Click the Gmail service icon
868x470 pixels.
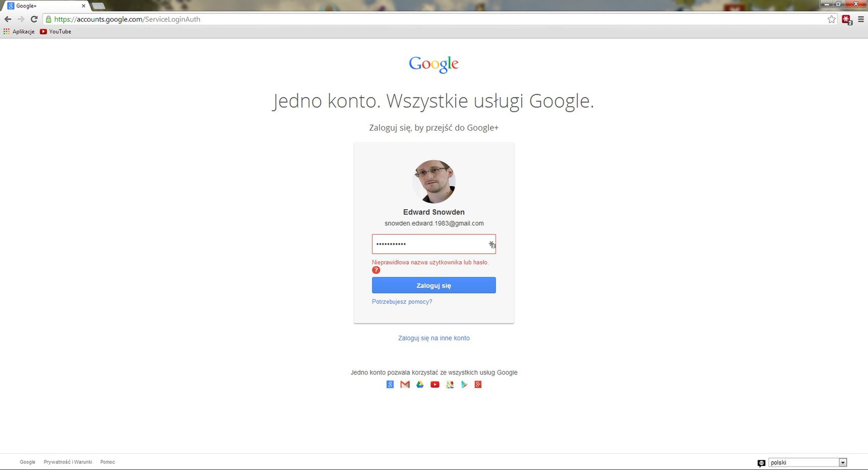point(405,384)
